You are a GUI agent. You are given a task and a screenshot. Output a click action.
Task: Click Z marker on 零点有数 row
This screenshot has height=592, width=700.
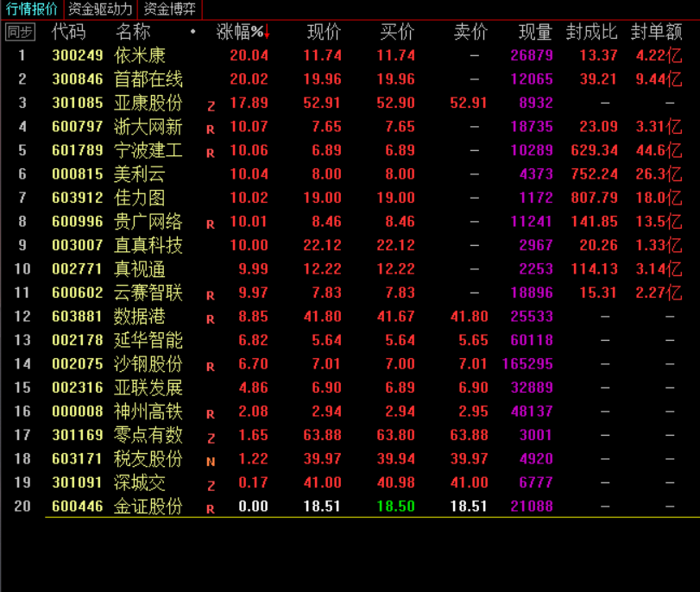(211, 438)
